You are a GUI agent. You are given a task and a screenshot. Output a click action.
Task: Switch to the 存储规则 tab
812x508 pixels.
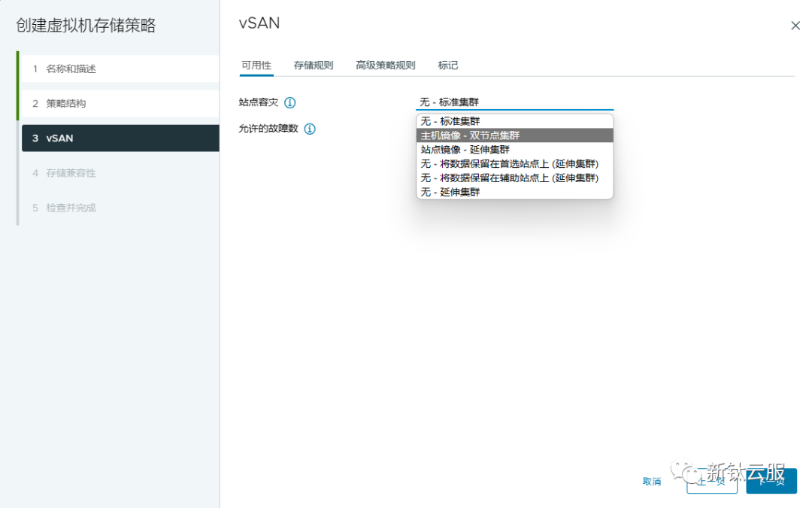(313, 65)
